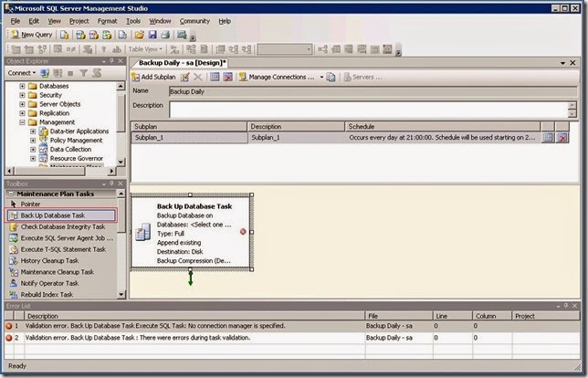Click the Subplan Schedule calendar toolbar icon
Viewport: 588px width, 378px height.
pyautogui.click(x=215, y=77)
